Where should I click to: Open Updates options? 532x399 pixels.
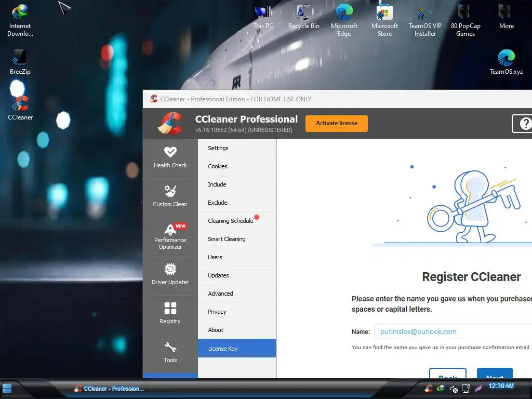click(x=237, y=275)
